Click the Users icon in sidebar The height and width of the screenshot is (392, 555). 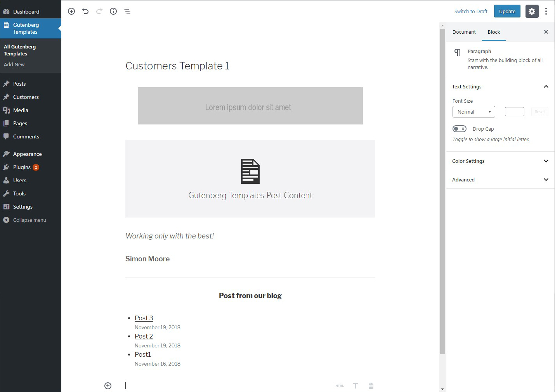click(6, 180)
